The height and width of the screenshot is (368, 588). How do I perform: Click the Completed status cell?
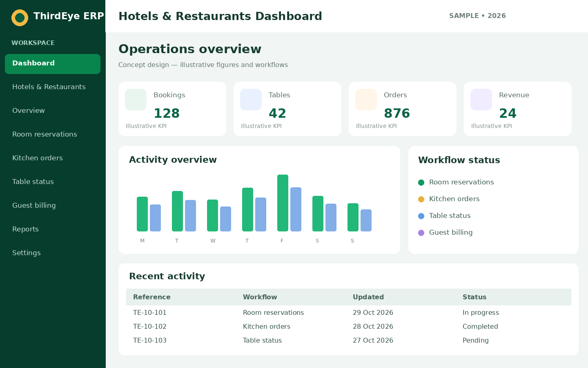click(x=480, y=327)
